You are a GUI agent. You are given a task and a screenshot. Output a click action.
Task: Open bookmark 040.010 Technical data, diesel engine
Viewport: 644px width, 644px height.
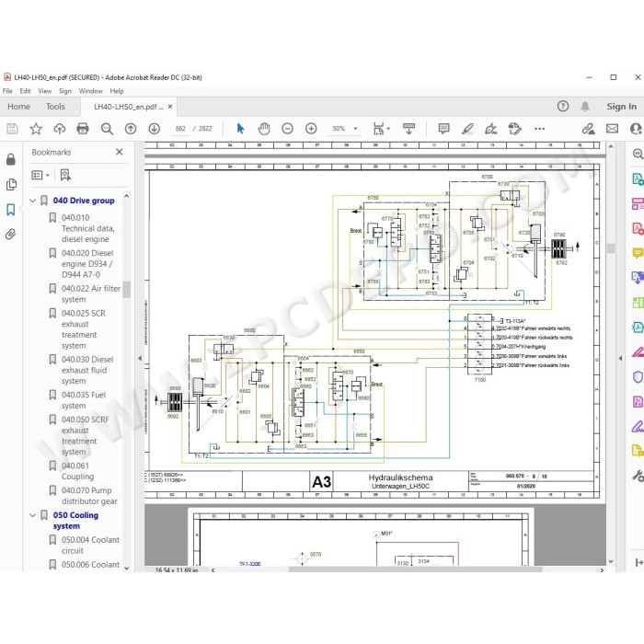point(88,228)
